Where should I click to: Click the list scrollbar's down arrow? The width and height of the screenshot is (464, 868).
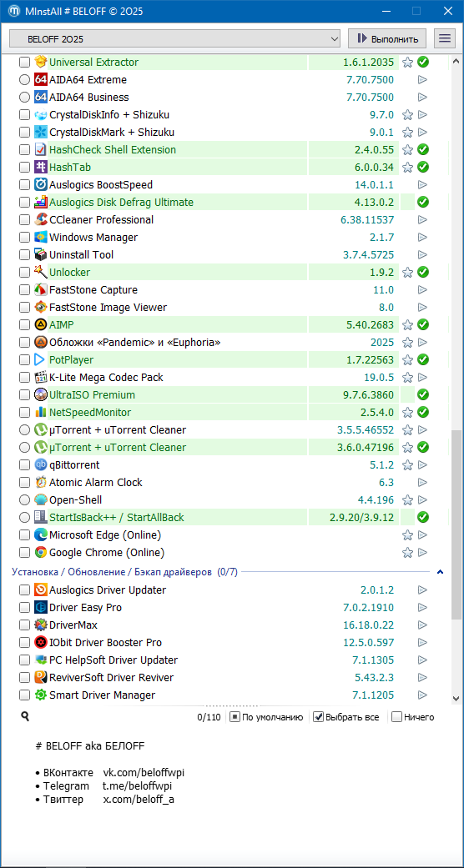tap(456, 699)
